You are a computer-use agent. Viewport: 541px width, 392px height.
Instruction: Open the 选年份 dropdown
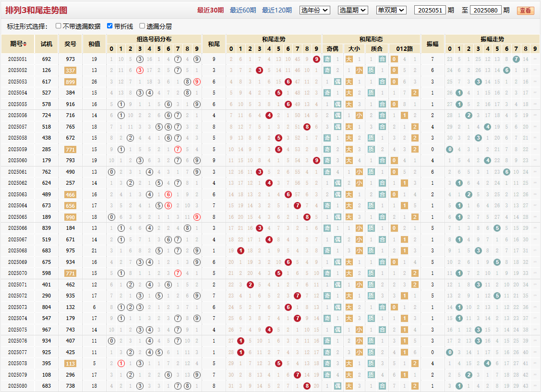tap(315, 10)
